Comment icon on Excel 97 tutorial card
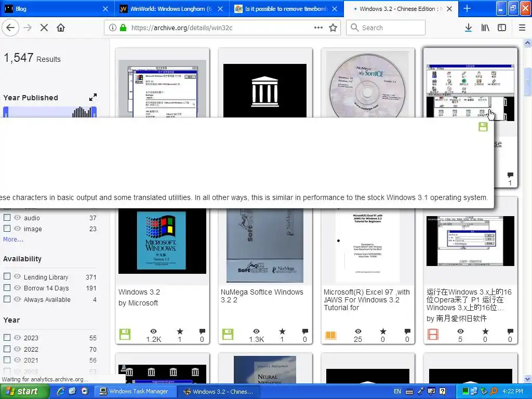The height and width of the screenshot is (399, 532). pyautogui.click(x=407, y=331)
